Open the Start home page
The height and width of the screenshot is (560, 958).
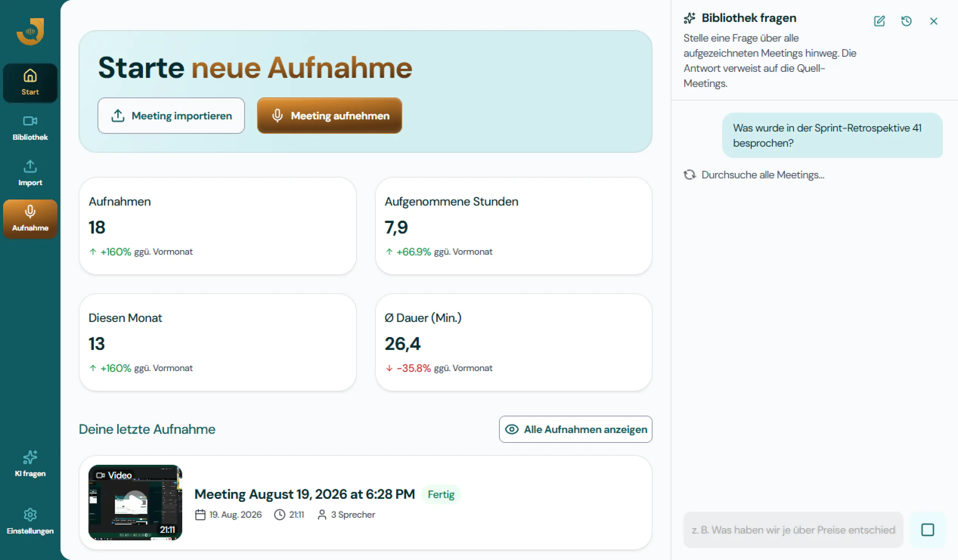pos(30,82)
